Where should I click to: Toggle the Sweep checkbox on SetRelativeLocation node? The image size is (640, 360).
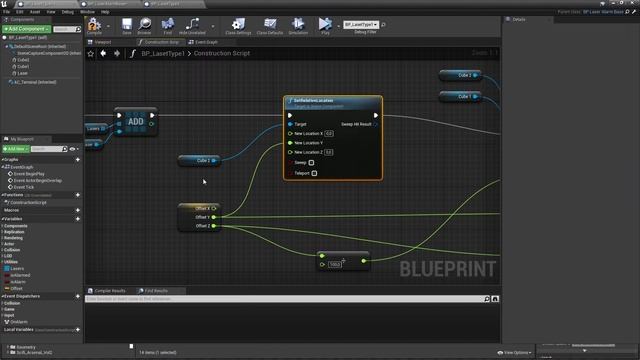311,162
